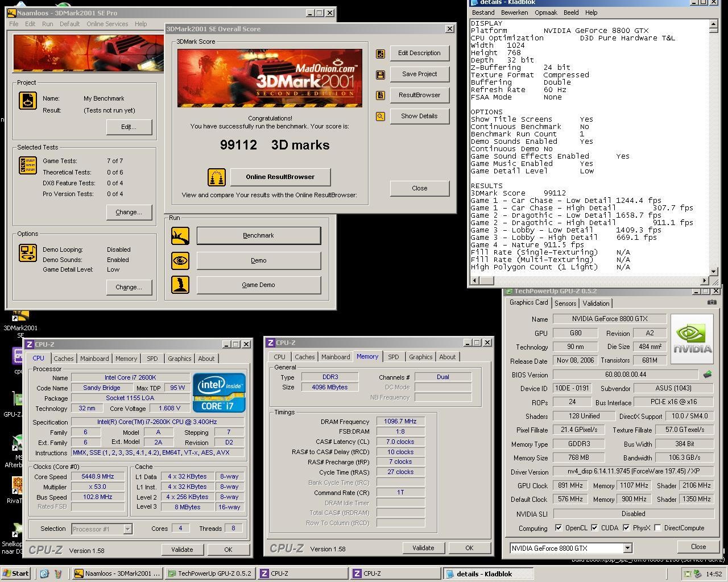
Task: Open the Online Services menu
Action: (107, 24)
